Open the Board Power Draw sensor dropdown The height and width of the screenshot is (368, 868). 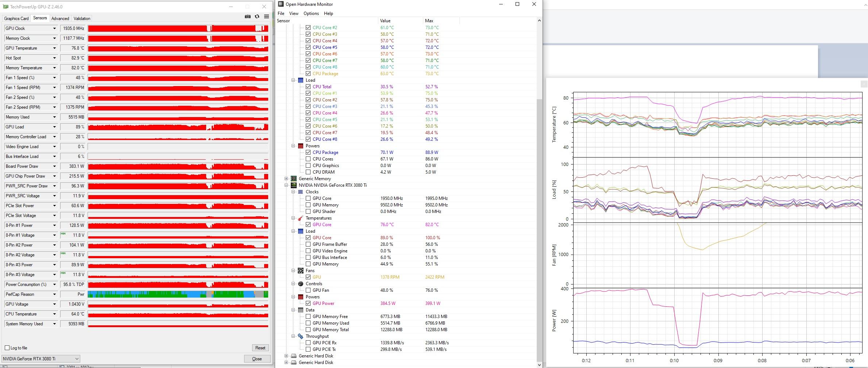click(x=54, y=166)
